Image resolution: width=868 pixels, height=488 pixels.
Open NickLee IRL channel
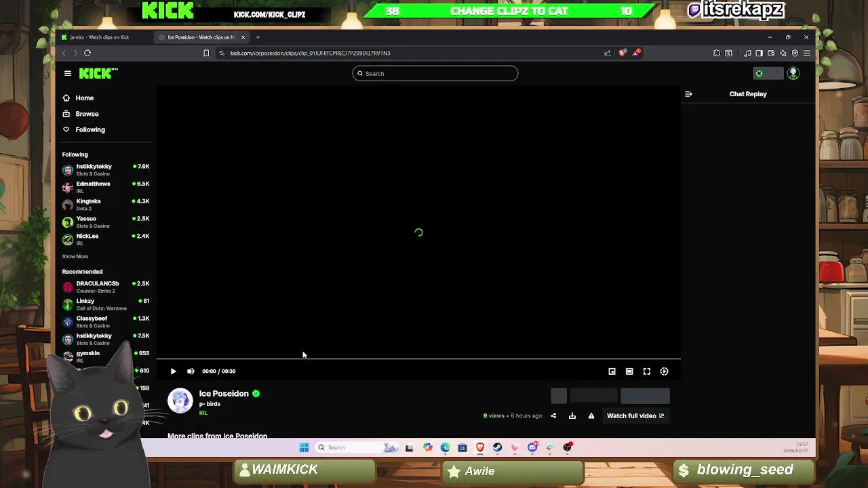[x=106, y=239]
